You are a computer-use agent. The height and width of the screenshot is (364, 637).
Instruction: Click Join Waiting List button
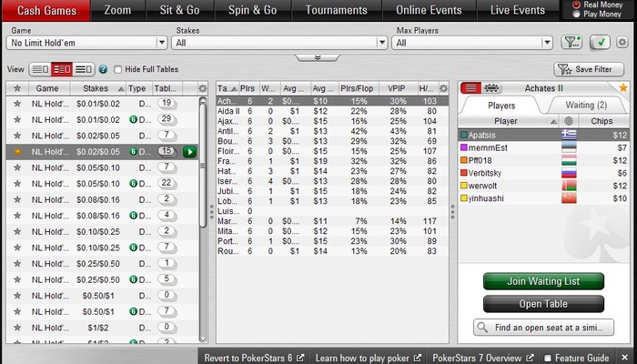(543, 281)
